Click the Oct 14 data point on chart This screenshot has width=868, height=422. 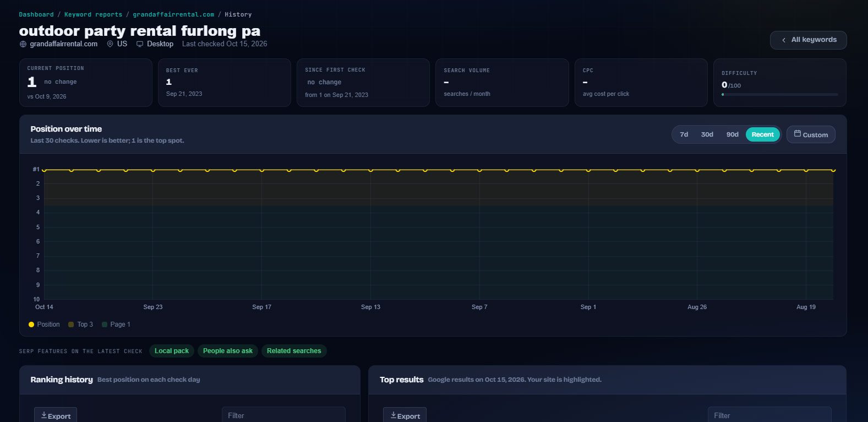point(44,170)
